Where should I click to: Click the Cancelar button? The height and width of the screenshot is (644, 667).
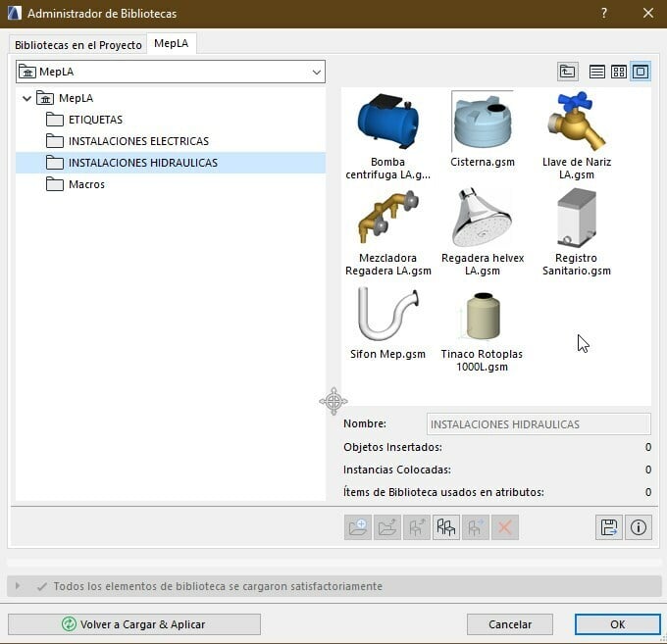[510, 624]
